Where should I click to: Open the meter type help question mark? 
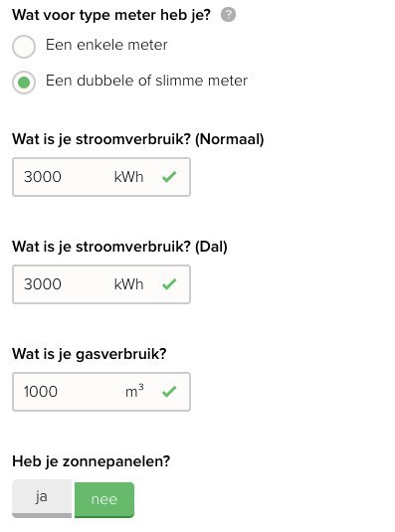pyautogui.click(x=228, y=15)
